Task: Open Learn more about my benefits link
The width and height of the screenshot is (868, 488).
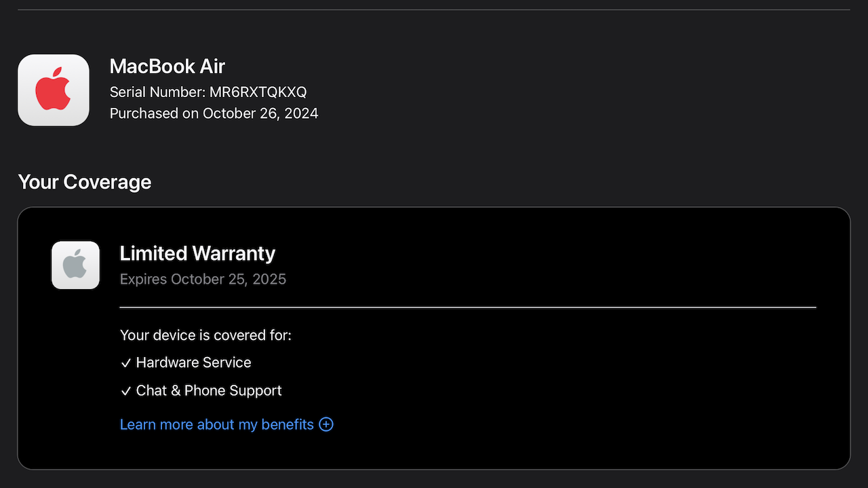Action: [x=216, y=424]
